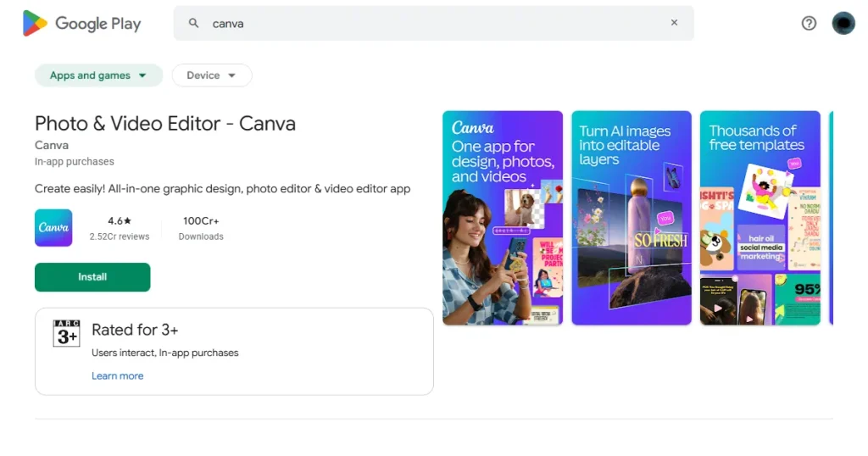Image resolution: width=868 pixels, height=456 pixels.
Task: View the 'Thousands of free templates' screenshot
Action: point(760,218)
